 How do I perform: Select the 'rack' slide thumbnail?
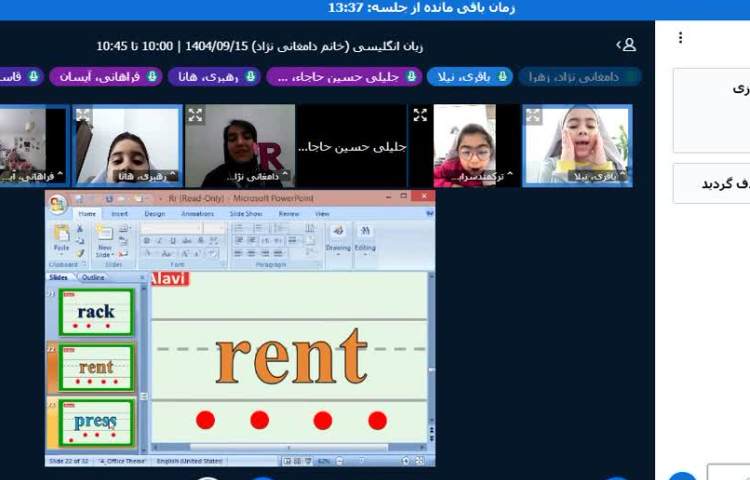click(x=96, y=312)
